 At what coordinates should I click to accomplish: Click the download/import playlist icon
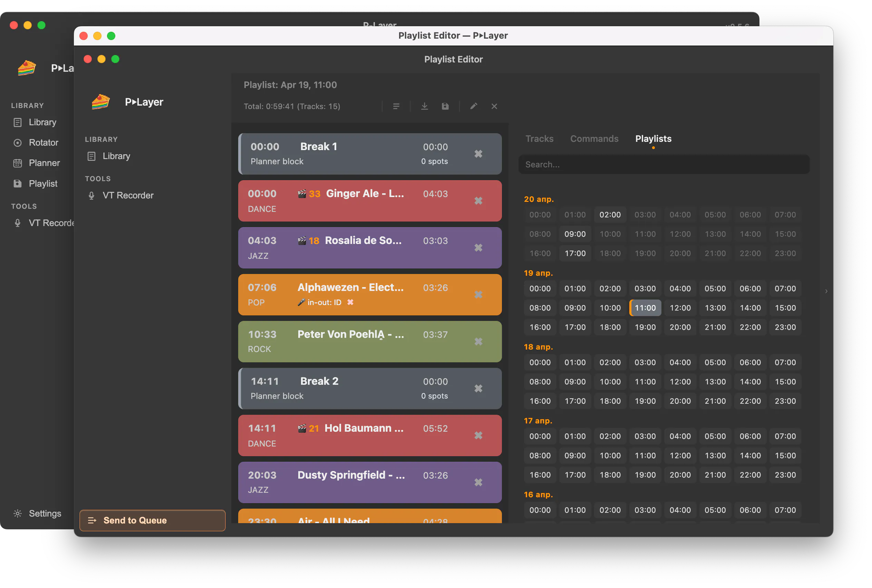click(424, 107)
